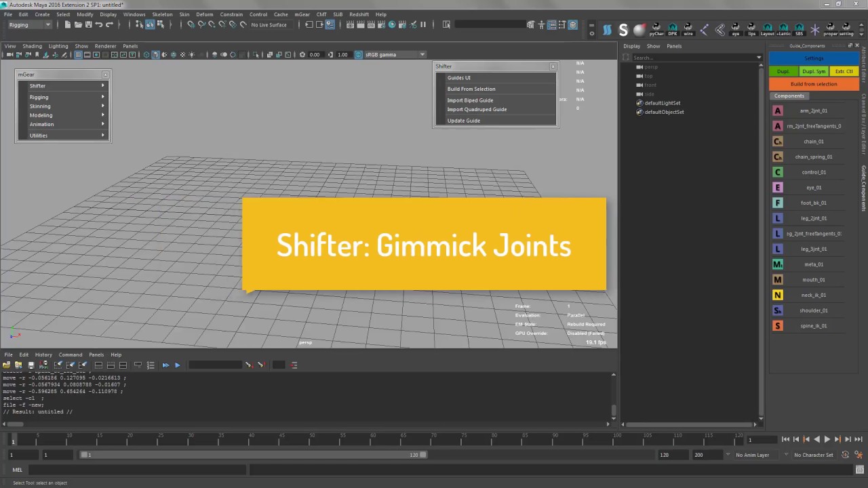Click the pyChar python shelf icon
The image size is (868, 488).
656,29
